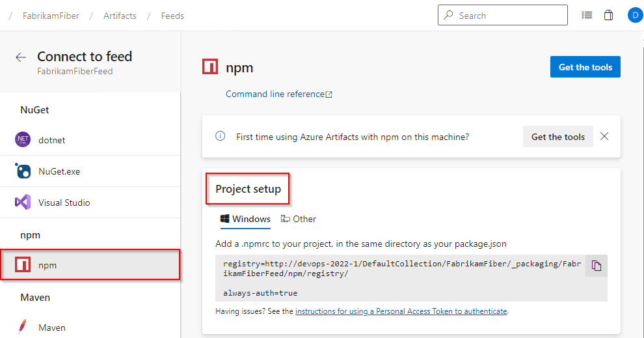Click the Windows logo tab icon
Image resolution: width=644 pixels, height=338 pixels.
tap(224, 219)
